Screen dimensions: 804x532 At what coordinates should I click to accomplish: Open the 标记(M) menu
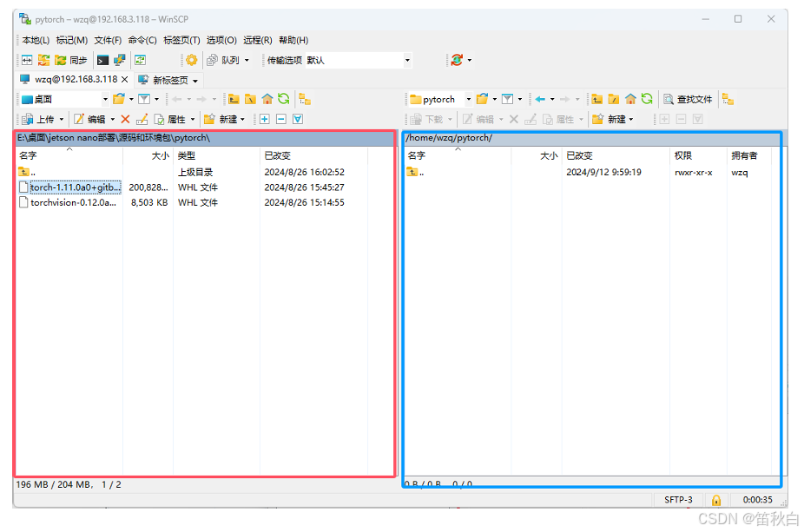click(x=72, y=40)
